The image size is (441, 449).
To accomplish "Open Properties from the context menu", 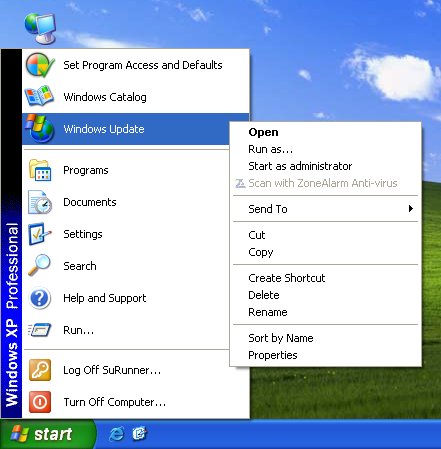I will tap(325, 355).
